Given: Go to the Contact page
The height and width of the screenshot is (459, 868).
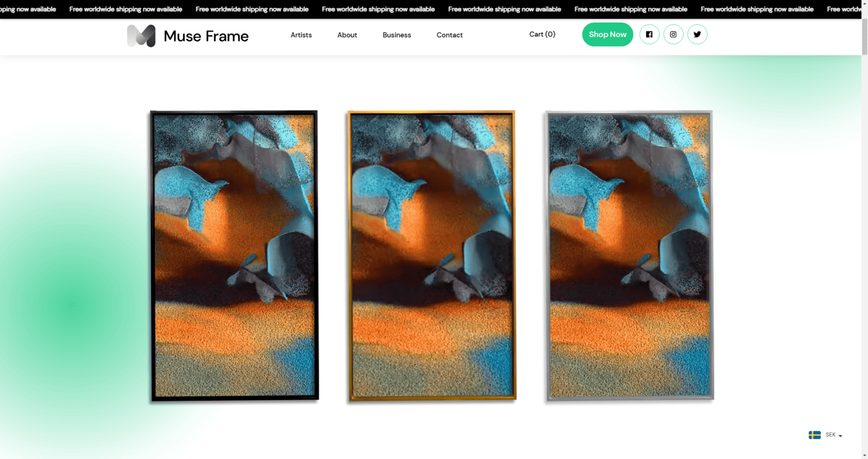Looking at the screenshot, I should (449, 35).
